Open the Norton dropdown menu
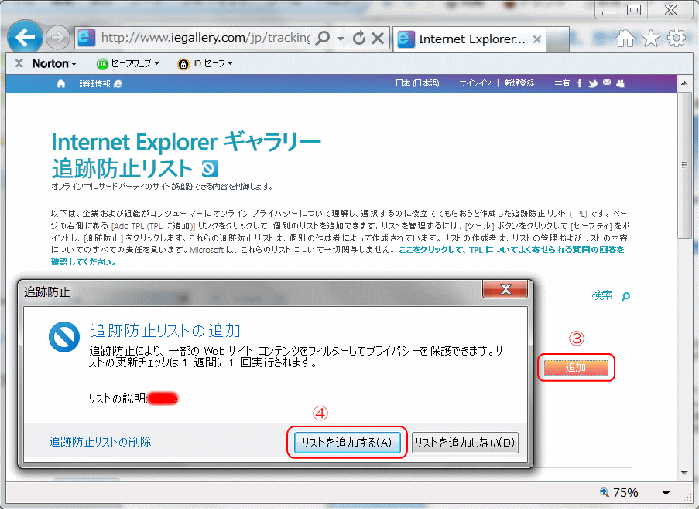 [54, 64]
